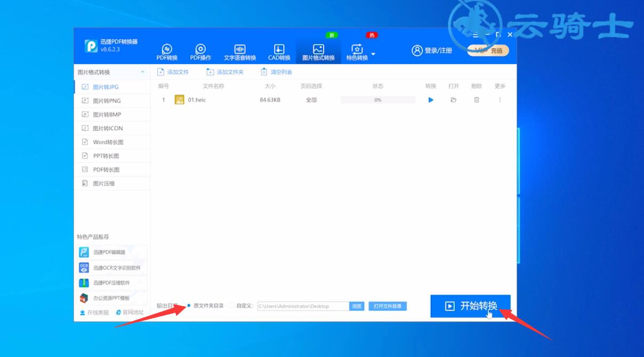Screen dimensions: 644x357
Task: Open 迅捷OCR文字识别软件 product recommendation
Action: pyautogui.click(x=113, y=268)
